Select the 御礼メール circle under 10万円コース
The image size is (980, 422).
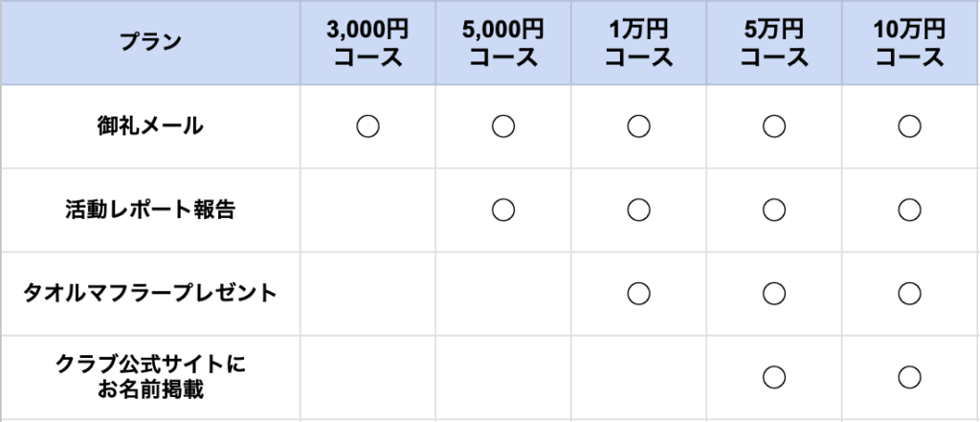(909, 125)
